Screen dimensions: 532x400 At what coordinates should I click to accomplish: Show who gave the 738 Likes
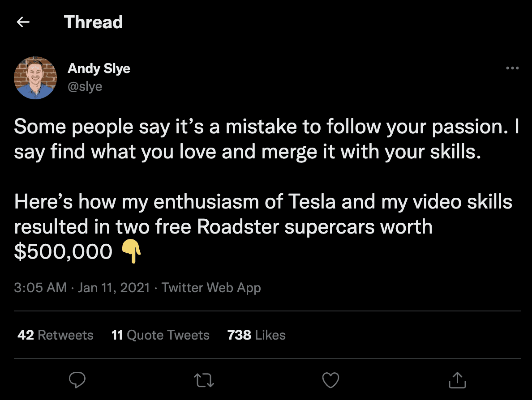(x=256, y=335)
